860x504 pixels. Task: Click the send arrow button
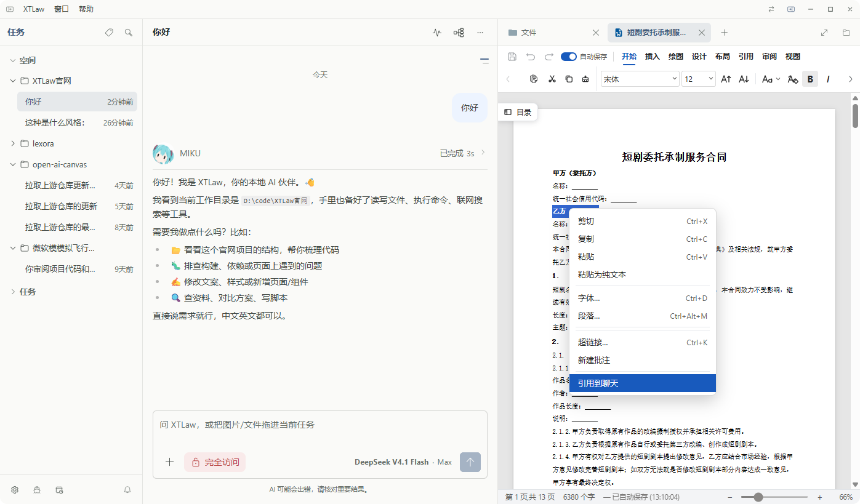point(470,462)
